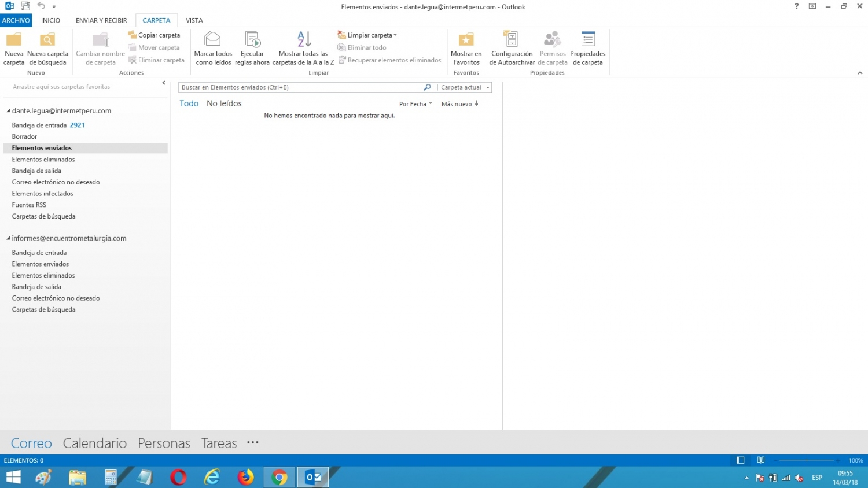Image resolution: width=868 pixels, height=488 pixels.
Task: Select the CARPETA ribbon tab
Action: coord(156,20)
